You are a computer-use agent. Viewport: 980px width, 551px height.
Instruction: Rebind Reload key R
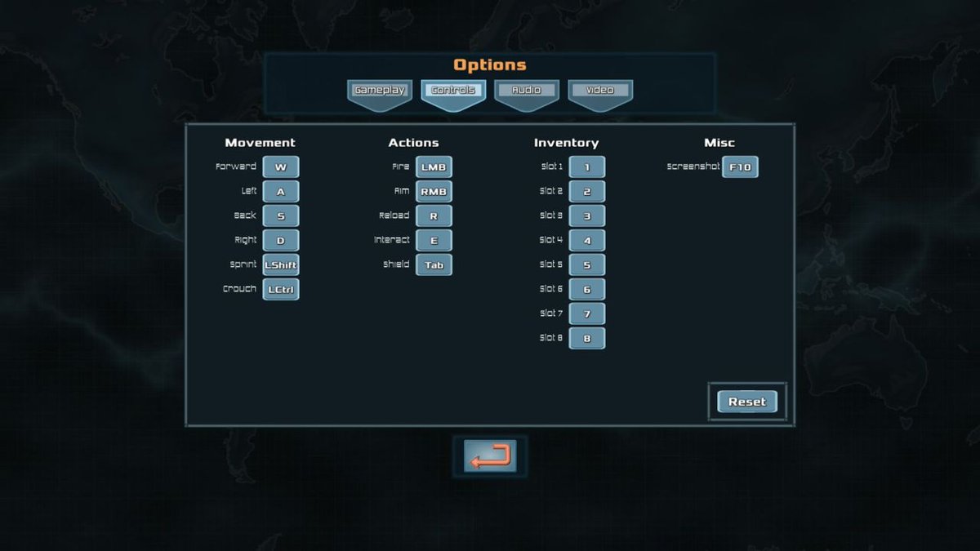434,216
